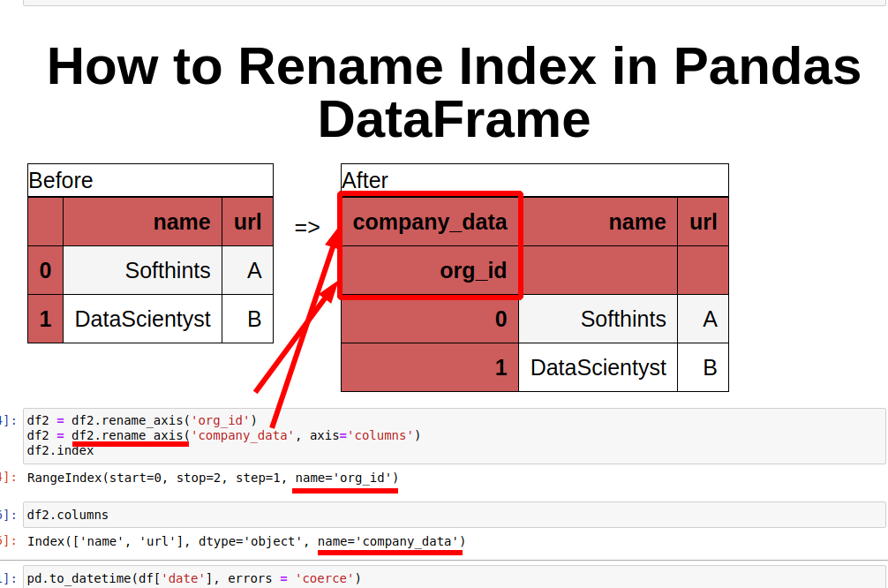Click the 'name' column header in Before table

(182, 222)
